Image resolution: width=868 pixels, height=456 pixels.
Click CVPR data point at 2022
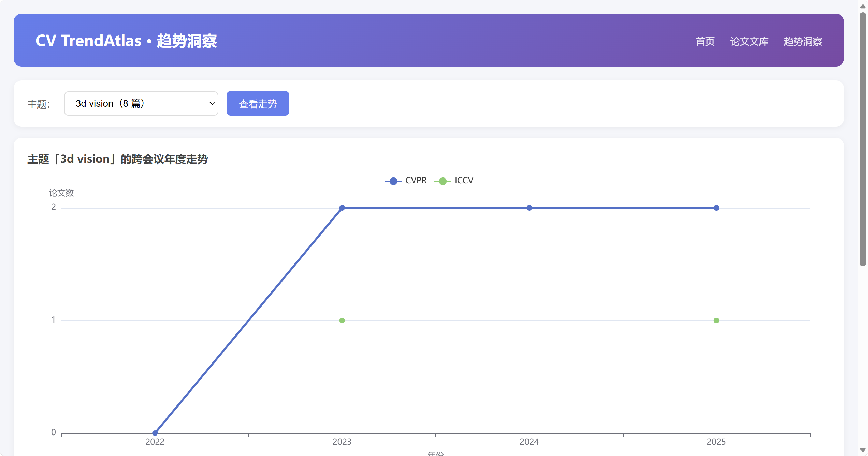click(x=155, y=433)
